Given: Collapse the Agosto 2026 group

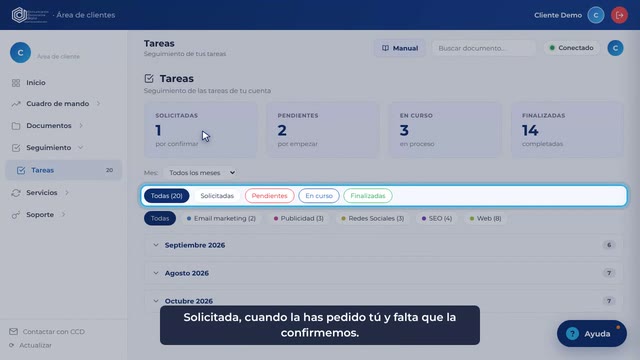Looking at the screenshot, I should [x=156, y=273].
